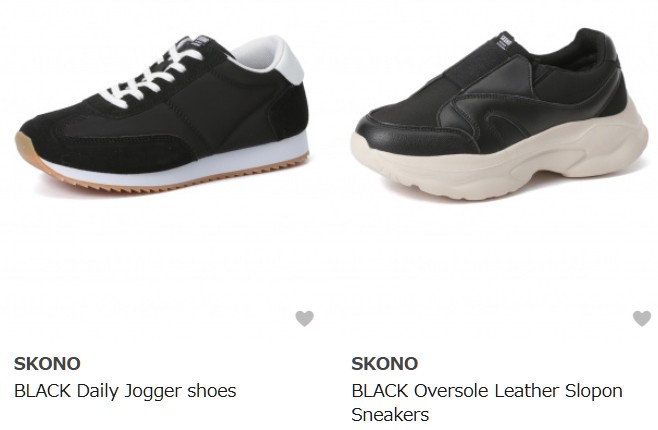Open BLACK Daily Jogger shoes product link
Viewport: 658px width, 430px height.
click(x=125, y=391)
